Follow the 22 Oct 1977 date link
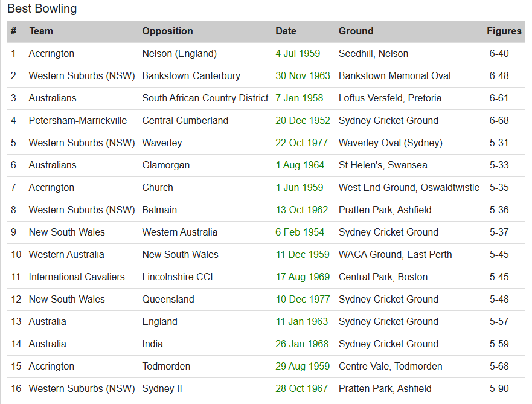Screen dimensions: 532x404 click(301, 143)
